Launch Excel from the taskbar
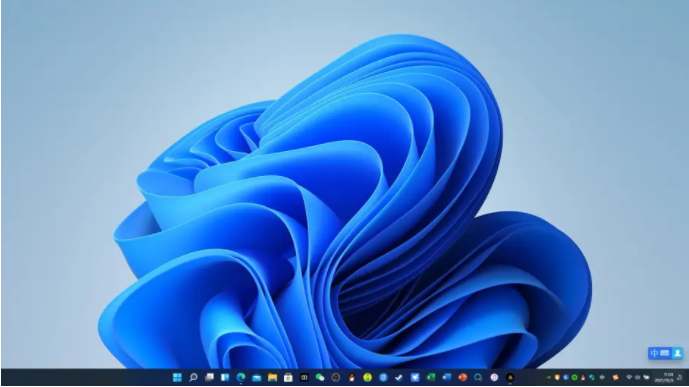689x387 pixels. click(x=431, y=377)
